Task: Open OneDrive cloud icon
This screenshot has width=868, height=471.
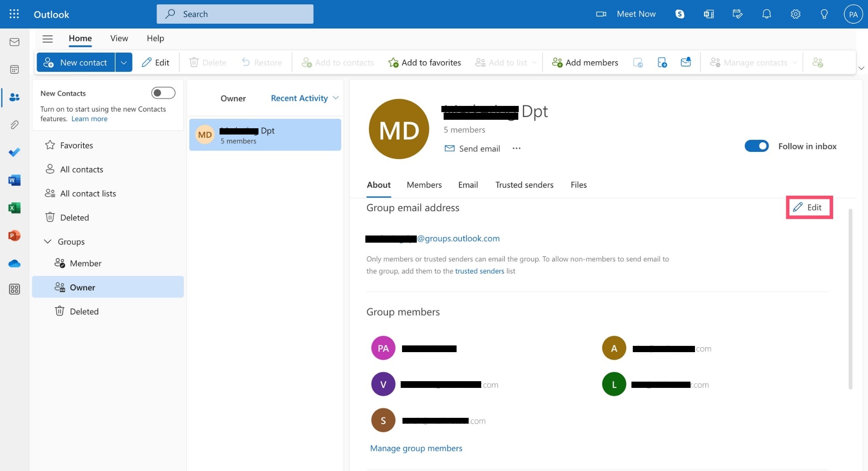Action: point(14,263)
